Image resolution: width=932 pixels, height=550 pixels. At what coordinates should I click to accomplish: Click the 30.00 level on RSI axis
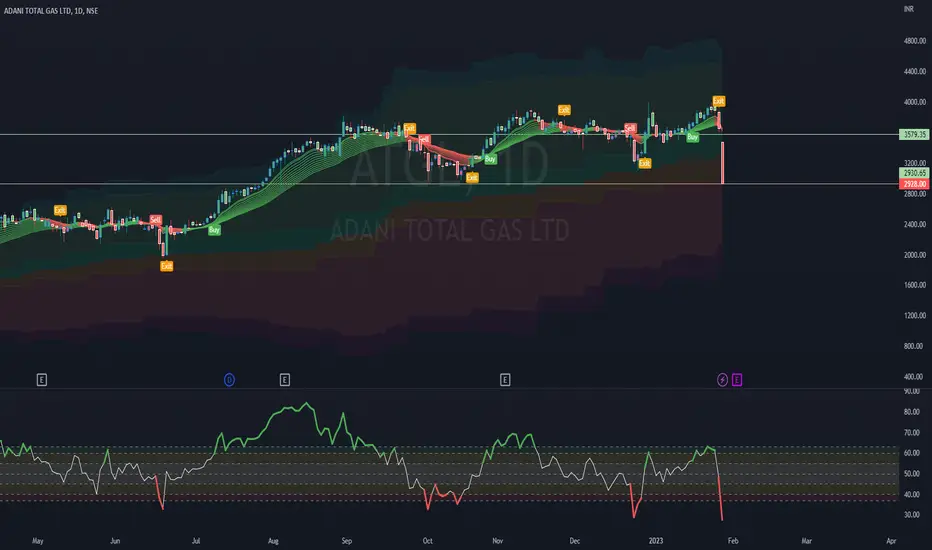pos(912,514)
